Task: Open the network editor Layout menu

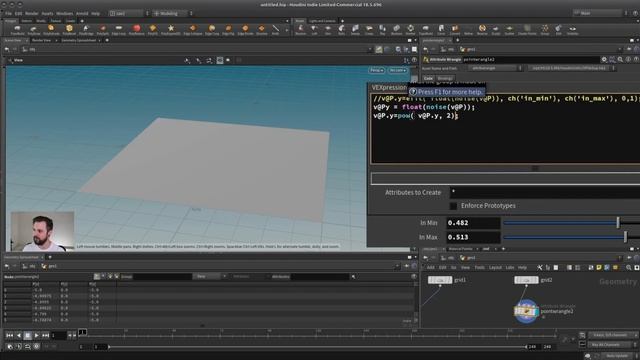Action: coord(495,267)
